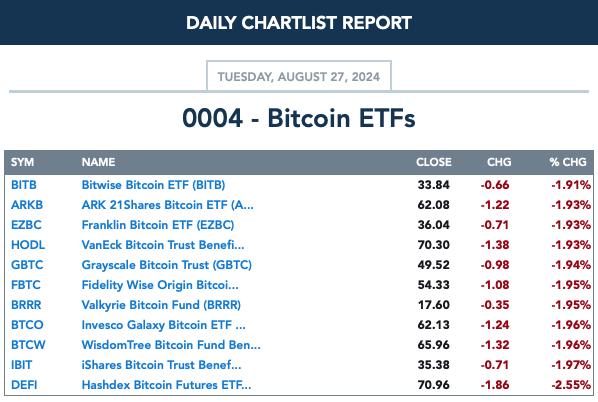Click the ARKB ticker symbol

(x=27, y=205)
